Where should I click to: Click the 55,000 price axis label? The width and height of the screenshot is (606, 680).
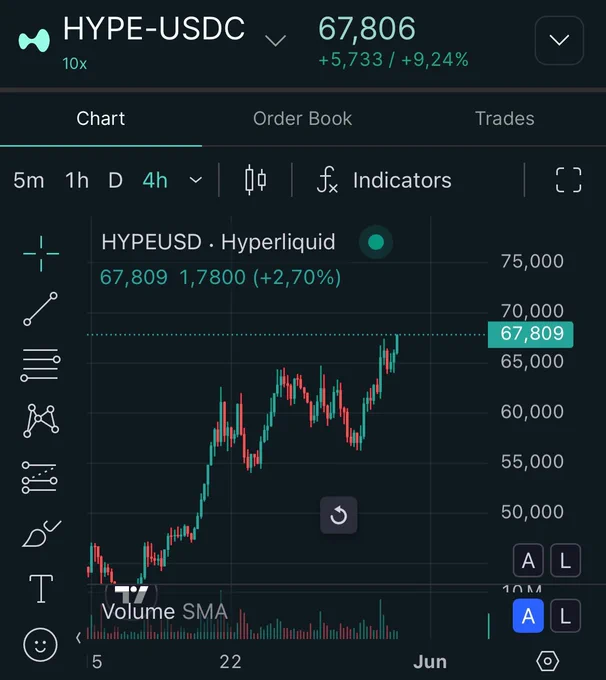click(532, 462)
